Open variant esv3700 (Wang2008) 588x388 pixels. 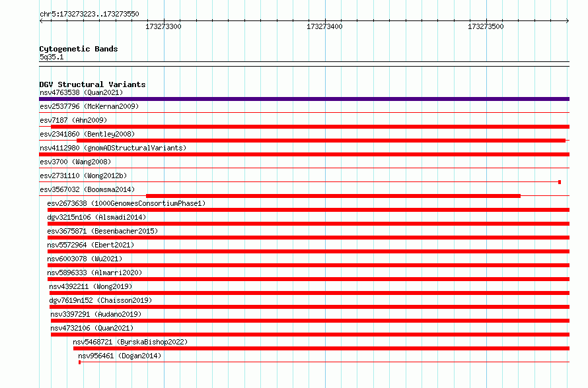click(75, 162)
